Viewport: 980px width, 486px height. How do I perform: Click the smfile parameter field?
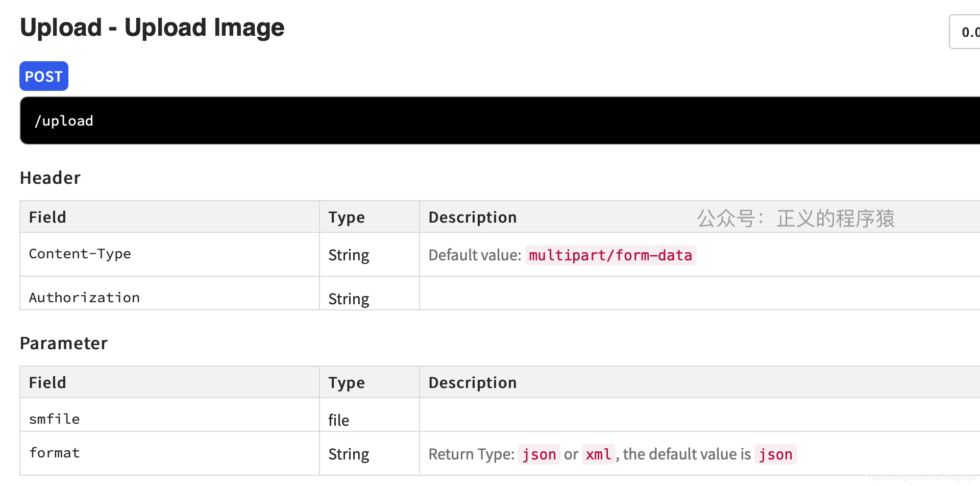click(54, 419)
